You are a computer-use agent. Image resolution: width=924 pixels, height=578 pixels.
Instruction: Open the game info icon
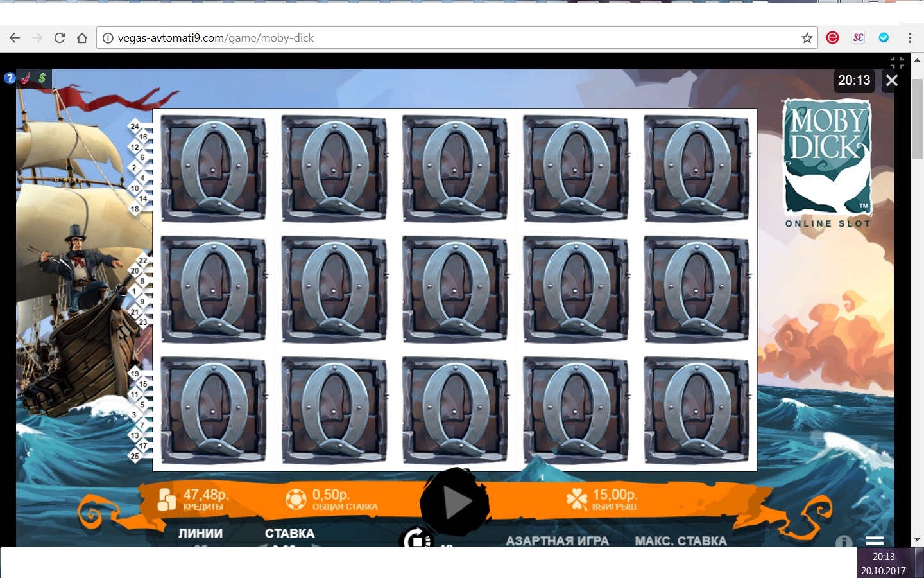pos(844,541)
